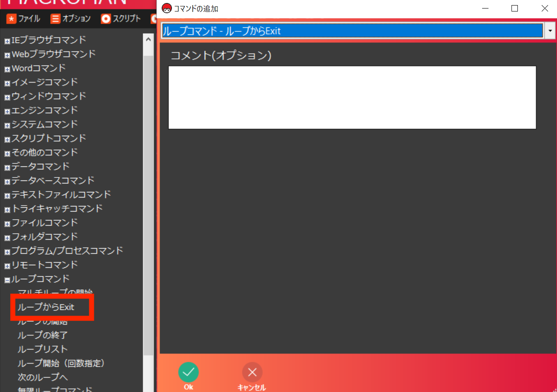The height and width of the screenshot is (392, 557).
Task: Expand the ウィンドウコマンド tree node
Action: (7, 97)
